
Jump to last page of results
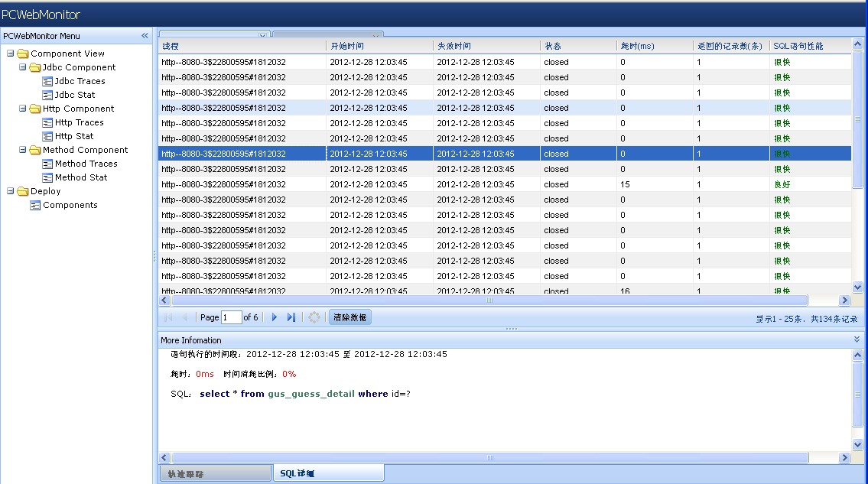pyautogui.click(x=291, y=317)
